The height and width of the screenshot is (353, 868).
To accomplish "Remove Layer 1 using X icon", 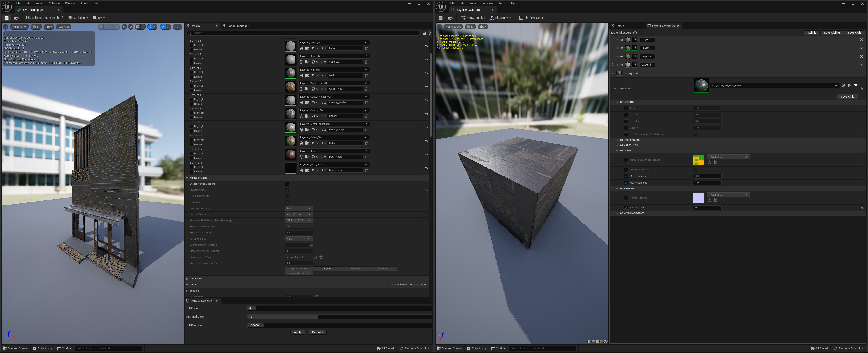I will [861, 65].
